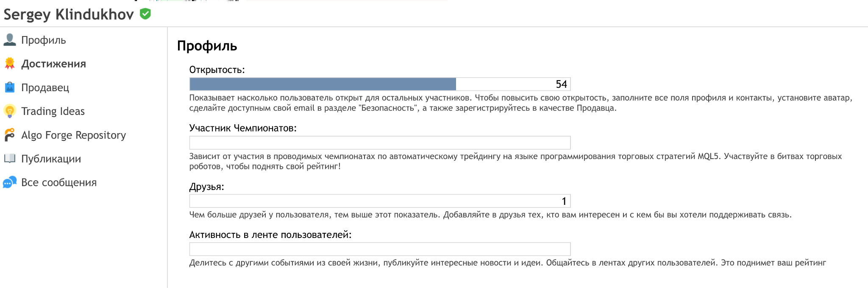
Task: Click the Активность в ленте пользователей bar
Action: coord(380,249)
